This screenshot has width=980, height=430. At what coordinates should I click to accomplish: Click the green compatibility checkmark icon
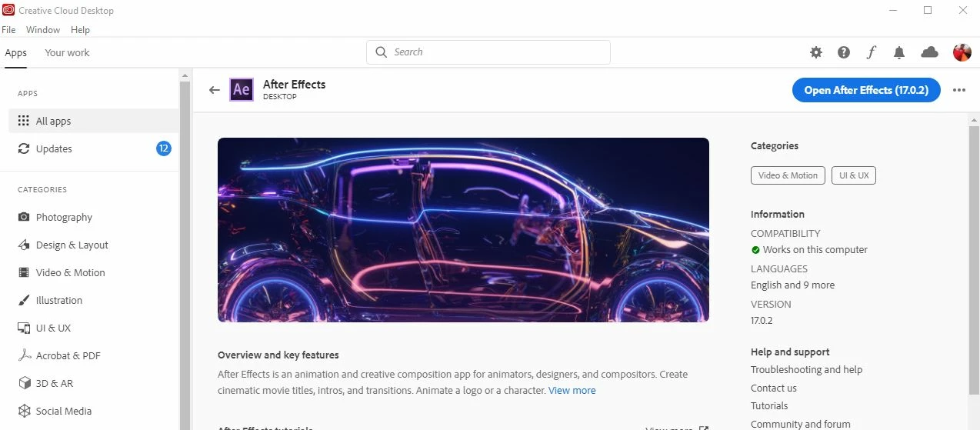point(755,250)
